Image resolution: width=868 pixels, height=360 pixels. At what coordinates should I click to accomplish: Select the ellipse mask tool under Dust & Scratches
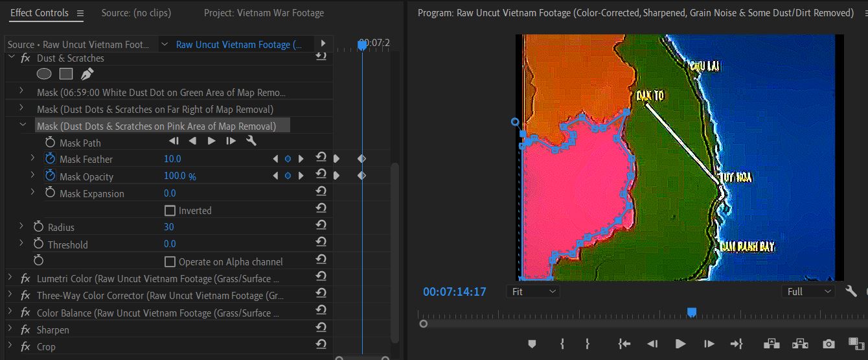coord(44,74)
